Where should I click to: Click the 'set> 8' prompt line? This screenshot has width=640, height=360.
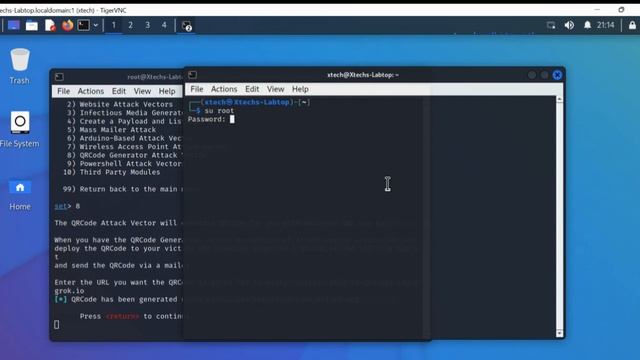pyautogui.click(x=67, y=206)
